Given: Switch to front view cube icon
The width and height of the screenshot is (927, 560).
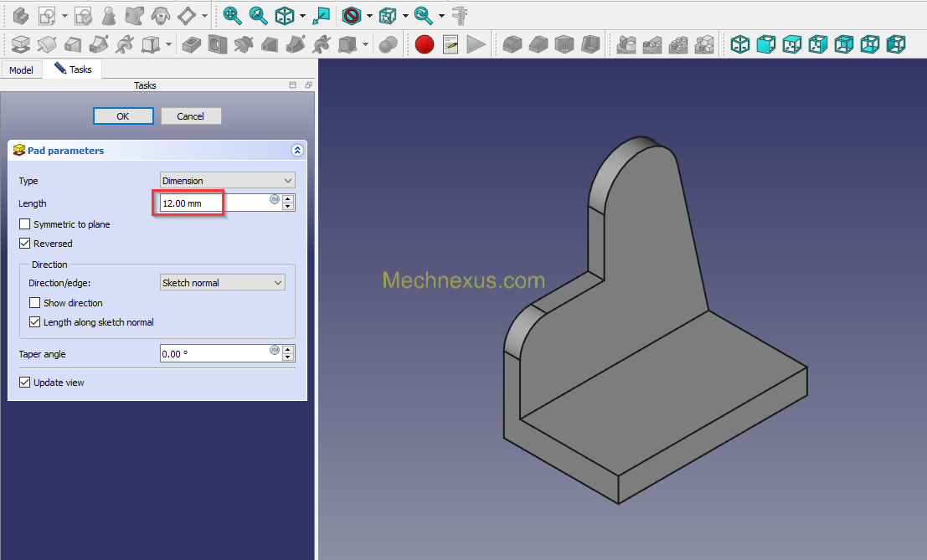Looking at the screenshot, I should click(766, 45).
